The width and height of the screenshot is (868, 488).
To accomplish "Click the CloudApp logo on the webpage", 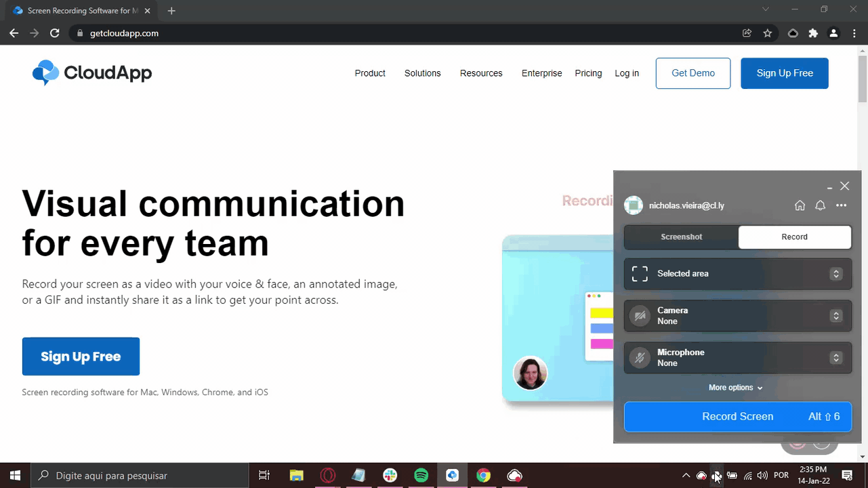I will pos(92,73).
